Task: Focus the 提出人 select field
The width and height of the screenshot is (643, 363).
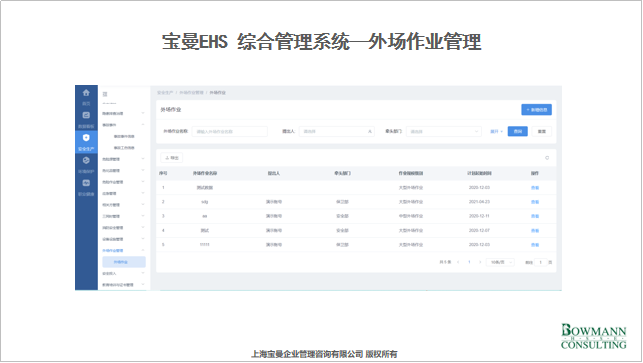Action: point(337,132)
